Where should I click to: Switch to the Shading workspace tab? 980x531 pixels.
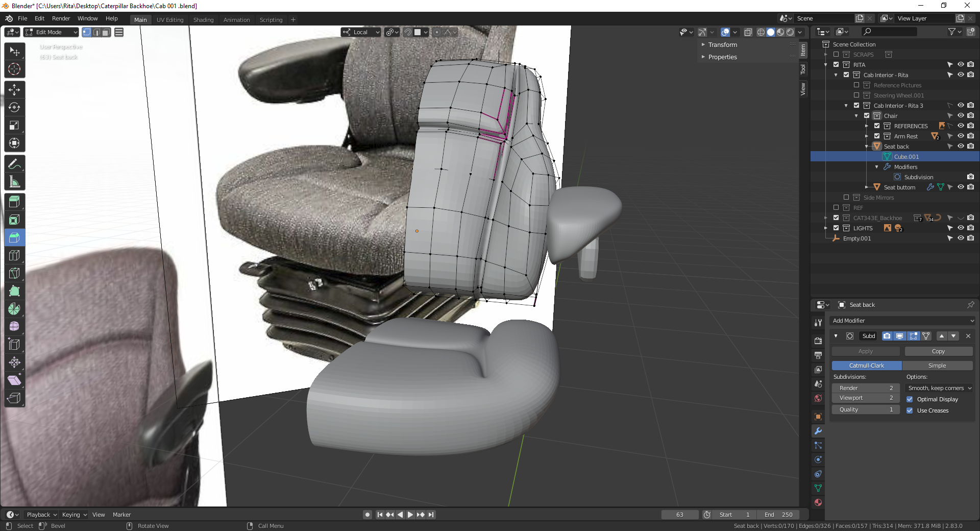(203, 20)
